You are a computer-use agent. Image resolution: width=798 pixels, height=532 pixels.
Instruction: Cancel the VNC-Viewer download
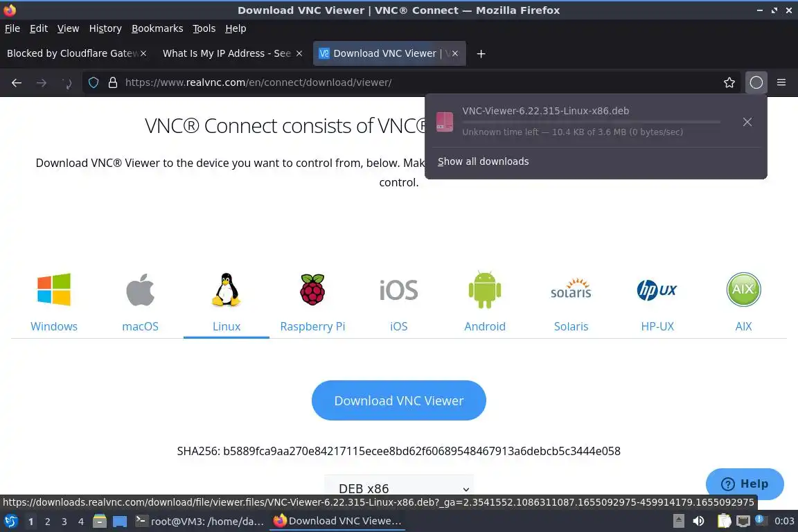pos(747,122)
